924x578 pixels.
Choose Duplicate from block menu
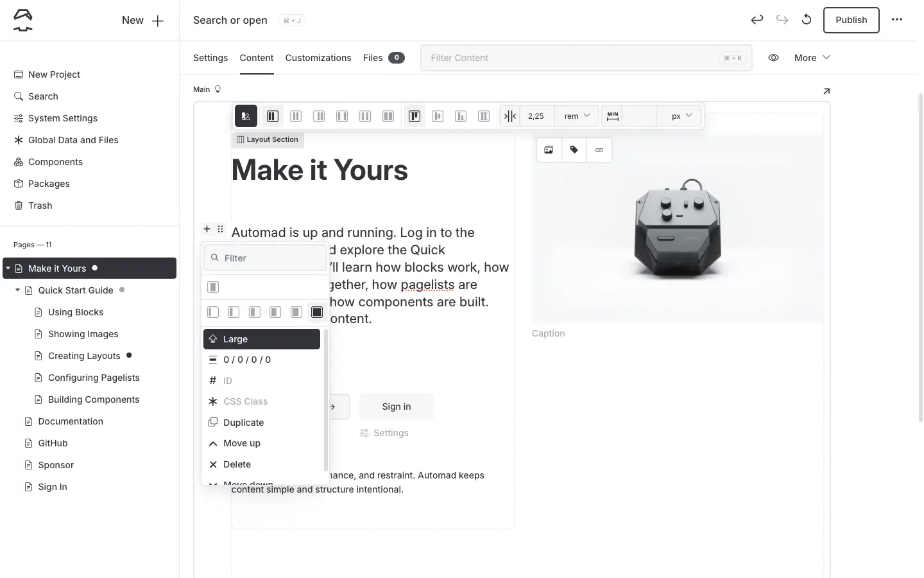click(x=243, y=423)
